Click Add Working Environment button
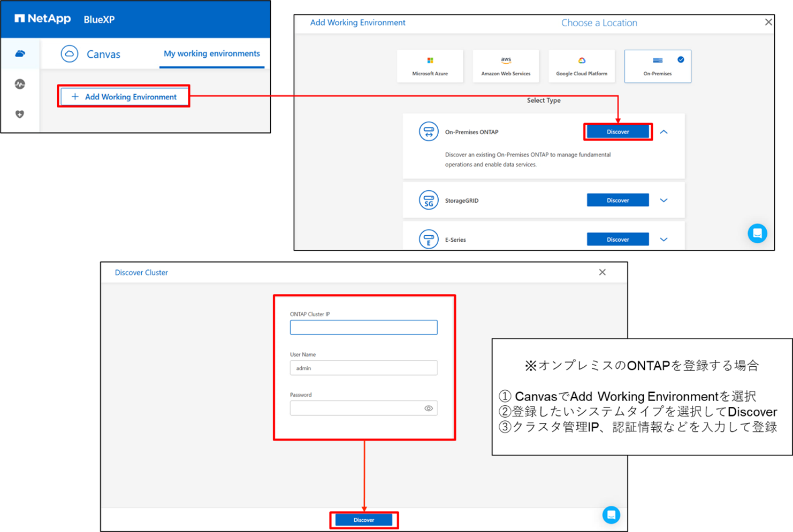The height and width of the screenshot is (532, 793). pos(124,97)
